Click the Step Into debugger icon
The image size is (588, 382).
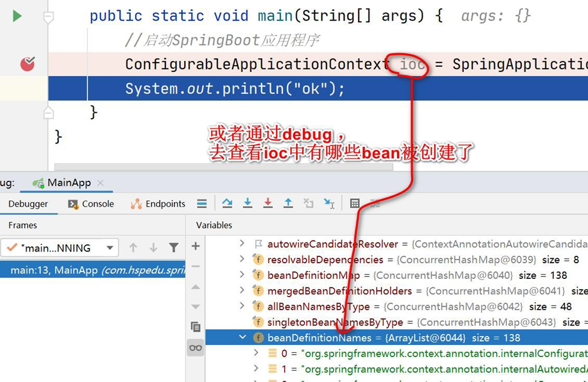pyautogui.click(x=248, y=204)
